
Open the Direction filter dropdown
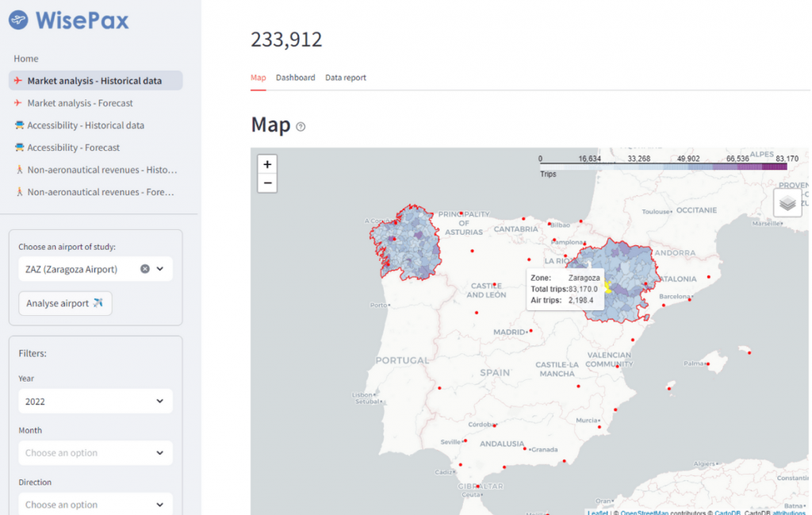point(95,505)
